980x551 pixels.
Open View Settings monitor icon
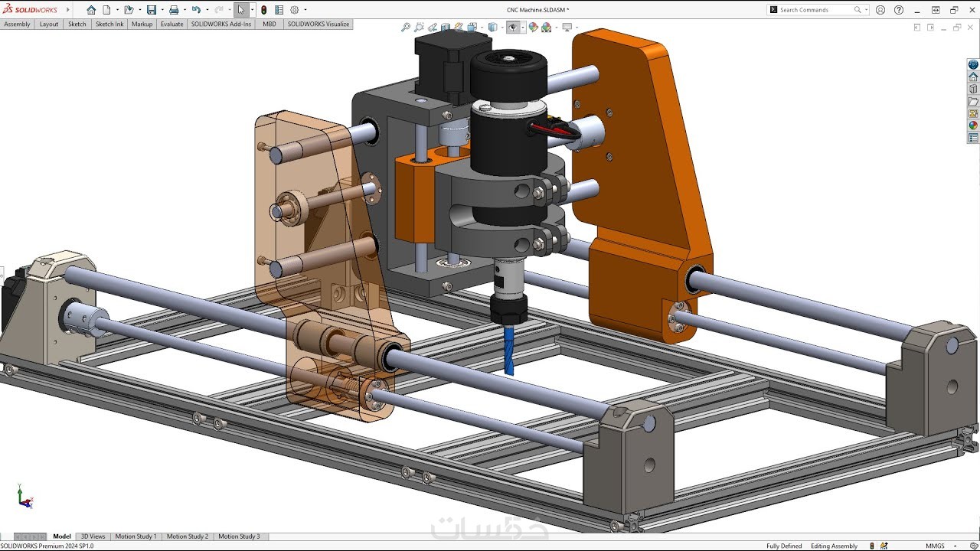pos(567,28)
